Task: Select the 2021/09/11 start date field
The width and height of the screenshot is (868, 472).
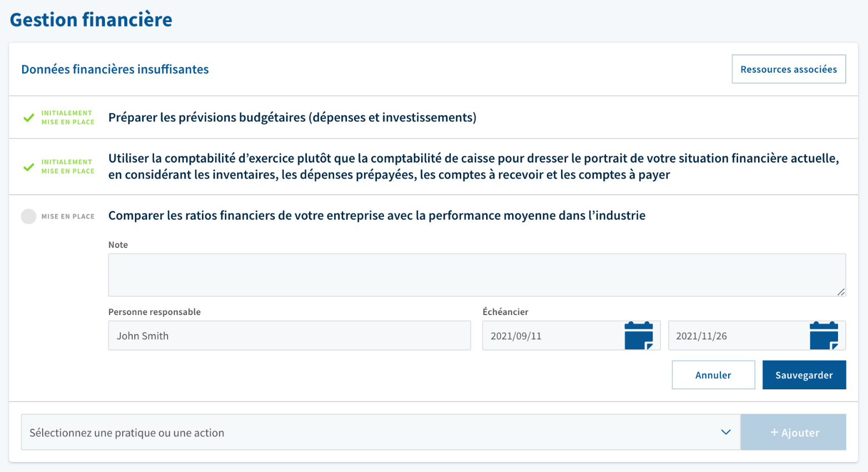Action: coord(552,336)
